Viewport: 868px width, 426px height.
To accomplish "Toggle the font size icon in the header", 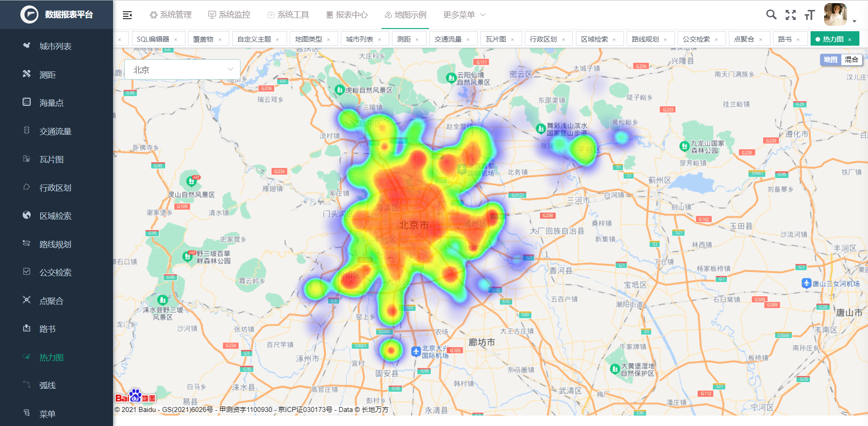I will coord(810,14).
